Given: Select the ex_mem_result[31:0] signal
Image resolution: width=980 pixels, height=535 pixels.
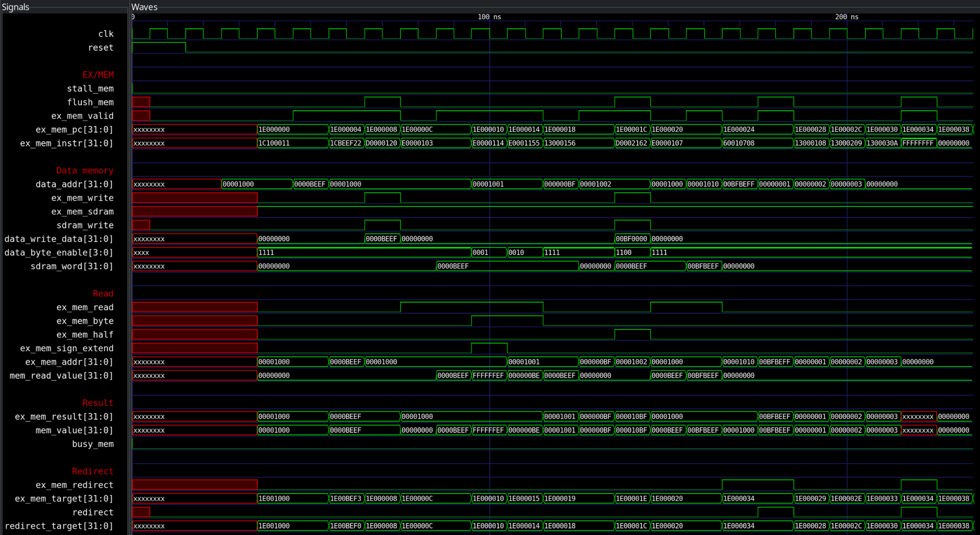Looking at the screenshot, I should tap(64, 417).
